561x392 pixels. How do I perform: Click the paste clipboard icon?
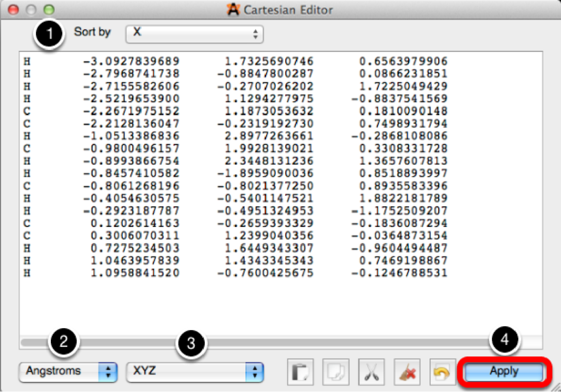[x=301, y=372]
